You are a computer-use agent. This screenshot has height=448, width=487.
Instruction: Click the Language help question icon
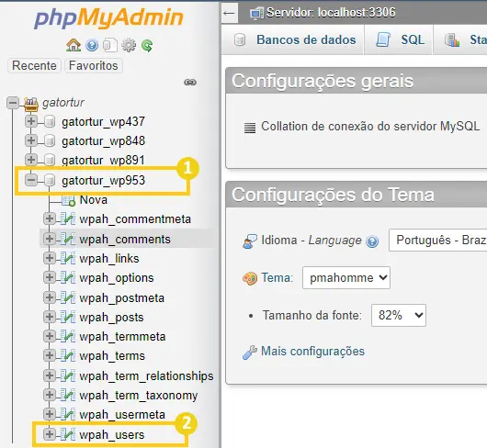372,241
